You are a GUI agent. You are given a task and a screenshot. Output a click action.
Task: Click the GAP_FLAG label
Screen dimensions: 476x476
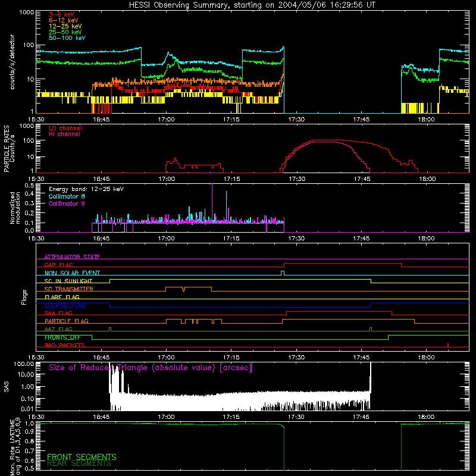[x=58, y=265]
